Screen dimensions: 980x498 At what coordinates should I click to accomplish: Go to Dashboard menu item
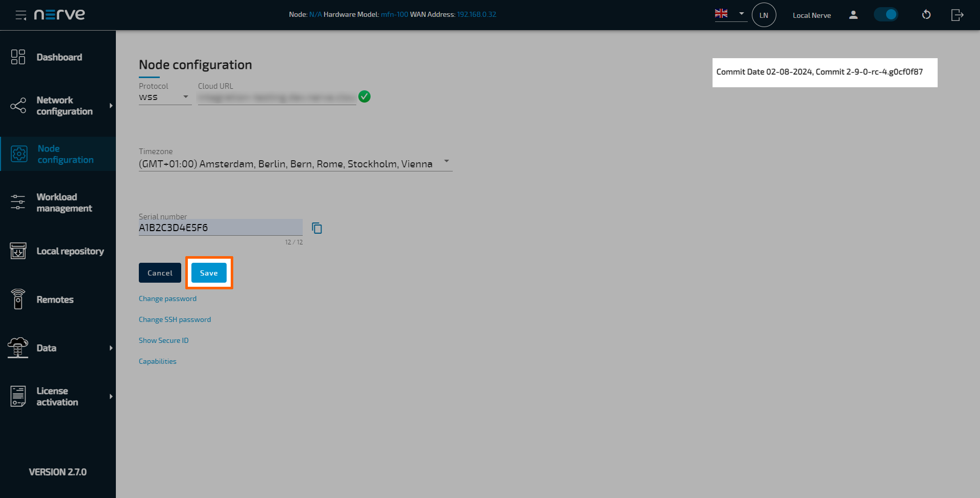[x=58, y=57]
